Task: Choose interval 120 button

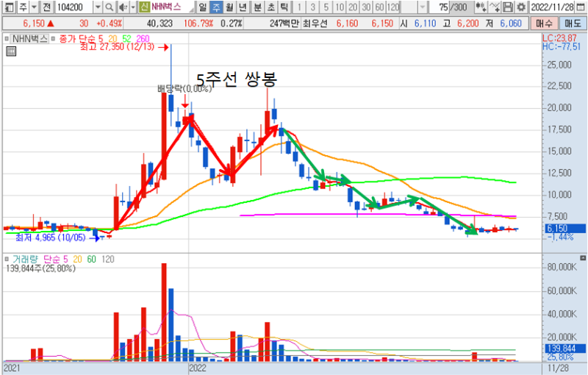Action: pos(393,7)
